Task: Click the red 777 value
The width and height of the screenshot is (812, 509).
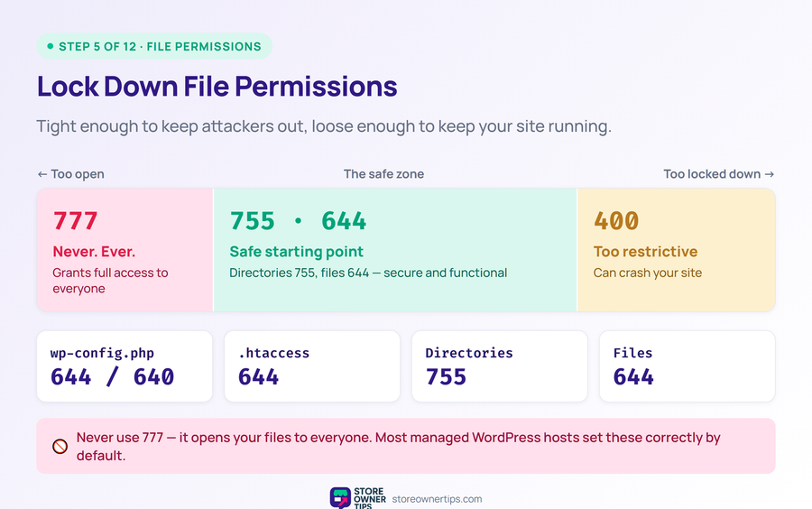Action: point(75,221)
